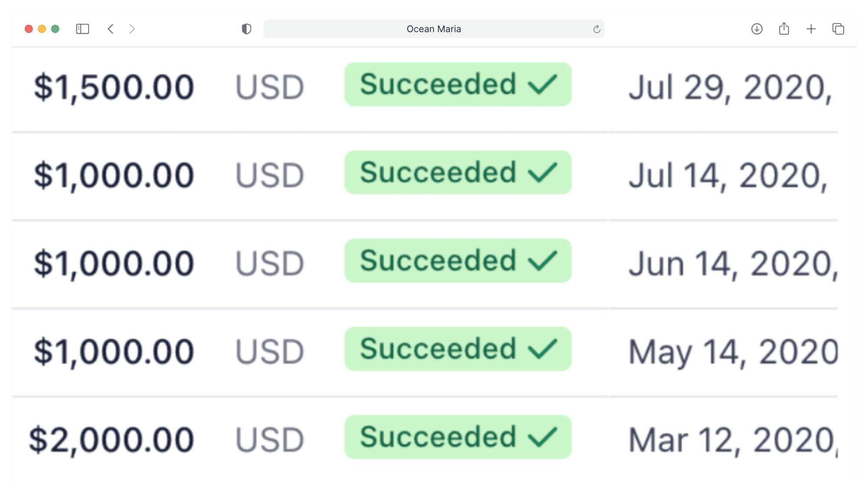Open the privacy shield icon
This screenshot has width=868, height=492.
coord(247,29)
